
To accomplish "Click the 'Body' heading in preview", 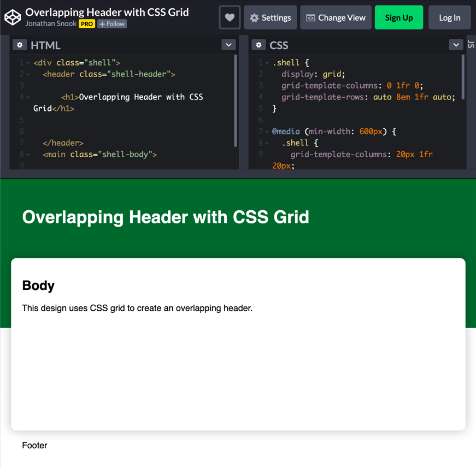I will (38, 286).
